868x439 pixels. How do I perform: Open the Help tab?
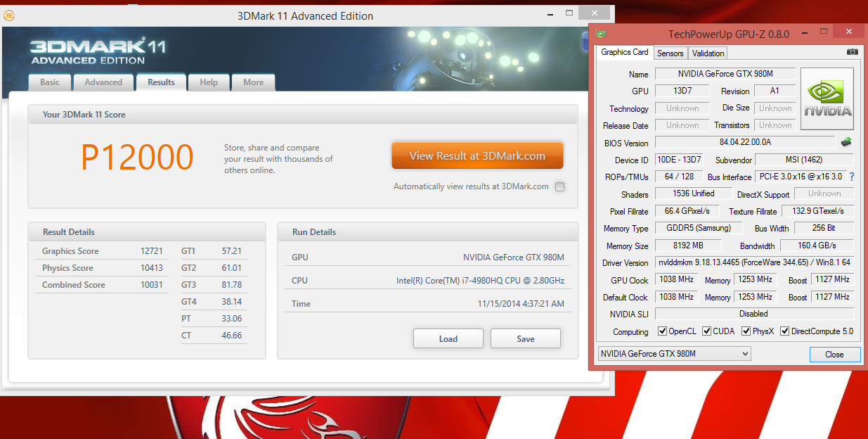point(209,82)
